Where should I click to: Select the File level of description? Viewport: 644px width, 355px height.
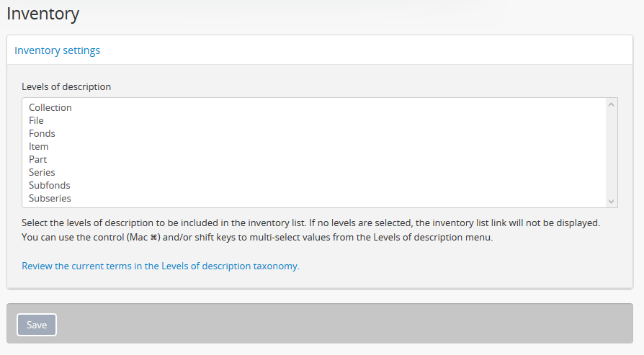[x=37, y=120]
